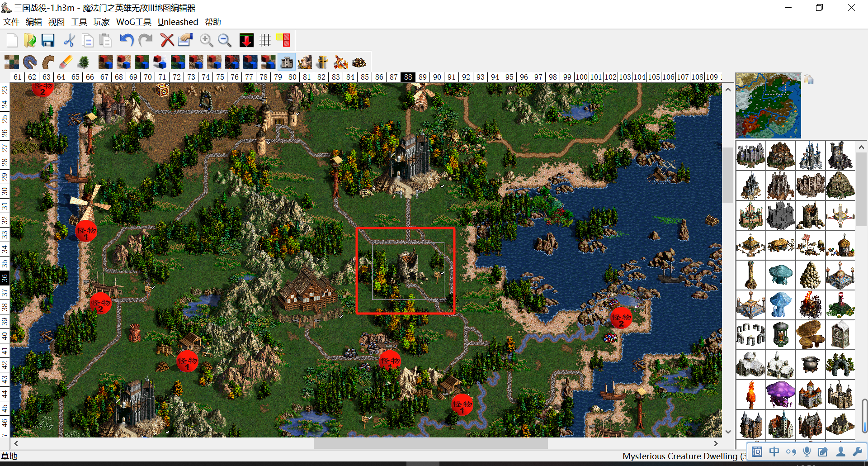Show lava terrain objects palette
The height and width of the screenshot is (466, 868).
[x=232, y=62]
